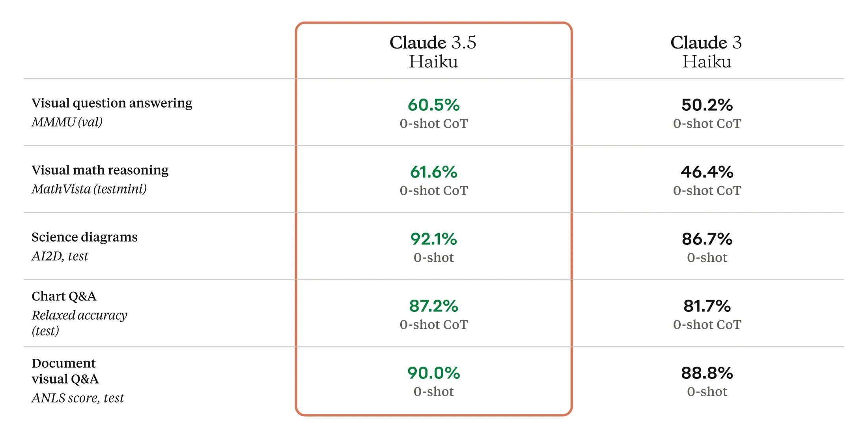Screen dimensions: 868x438
Task: Select the MathVista (testmini) subtitle
Action: coord(89,189)
